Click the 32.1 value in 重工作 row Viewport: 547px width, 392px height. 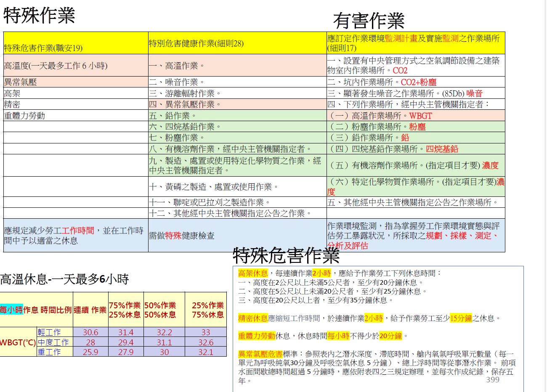pyautogui.click(x=206, y=352)
